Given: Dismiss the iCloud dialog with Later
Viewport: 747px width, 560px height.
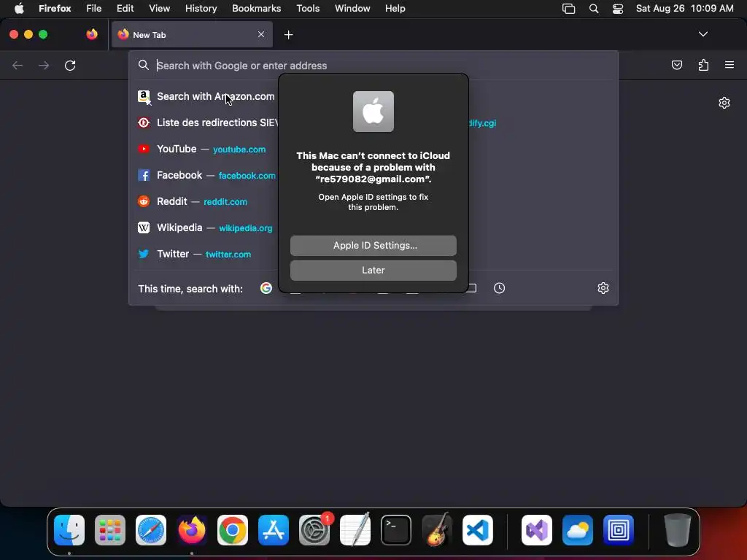Looking at the screenshot, I should (373, 271).
